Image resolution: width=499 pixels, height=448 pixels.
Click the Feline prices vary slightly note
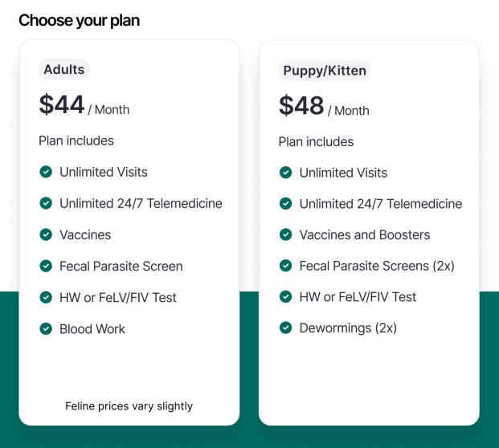tap(129, 406)
